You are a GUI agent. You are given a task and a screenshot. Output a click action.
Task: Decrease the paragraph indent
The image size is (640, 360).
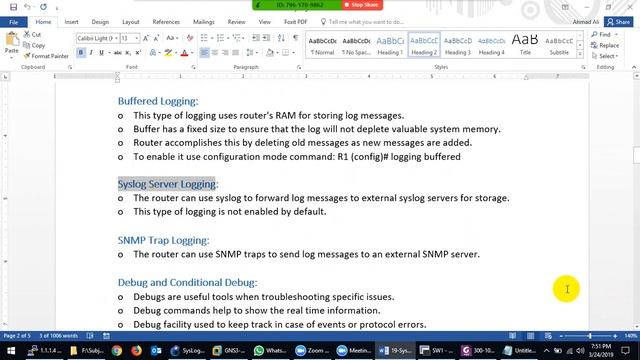coord(256,38)
